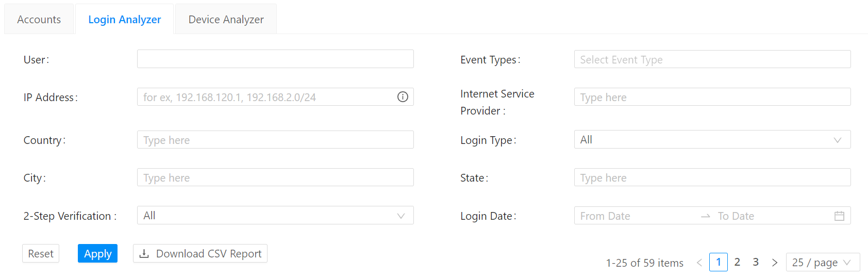Image resolution: width=868 pixels, height=276 pixels.
Task: Click the Country text field
Action: (x=275, y=140)
